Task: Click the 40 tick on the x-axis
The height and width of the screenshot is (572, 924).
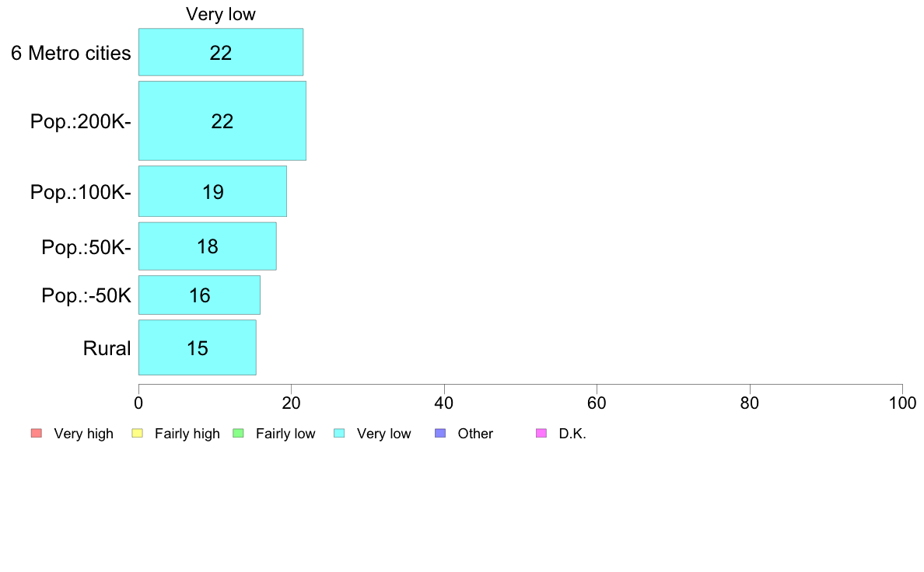Action: (444, 403)
